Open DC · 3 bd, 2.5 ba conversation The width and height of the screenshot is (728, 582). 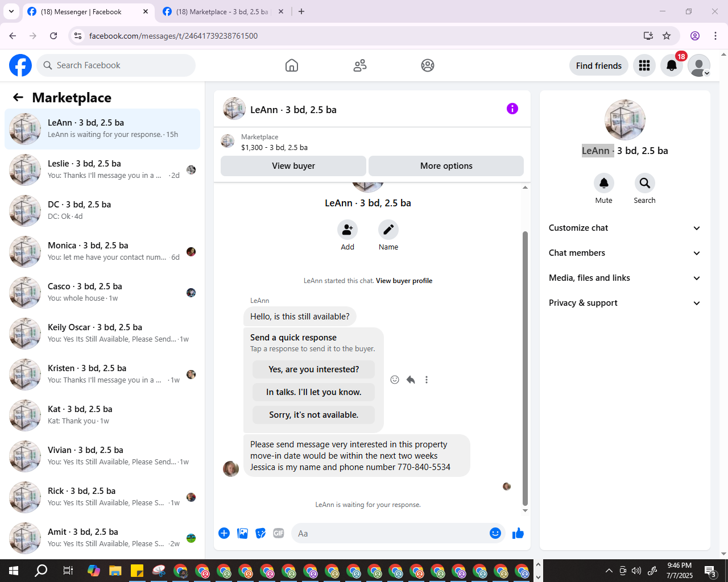pyautogui.click(x=102, y=211)
